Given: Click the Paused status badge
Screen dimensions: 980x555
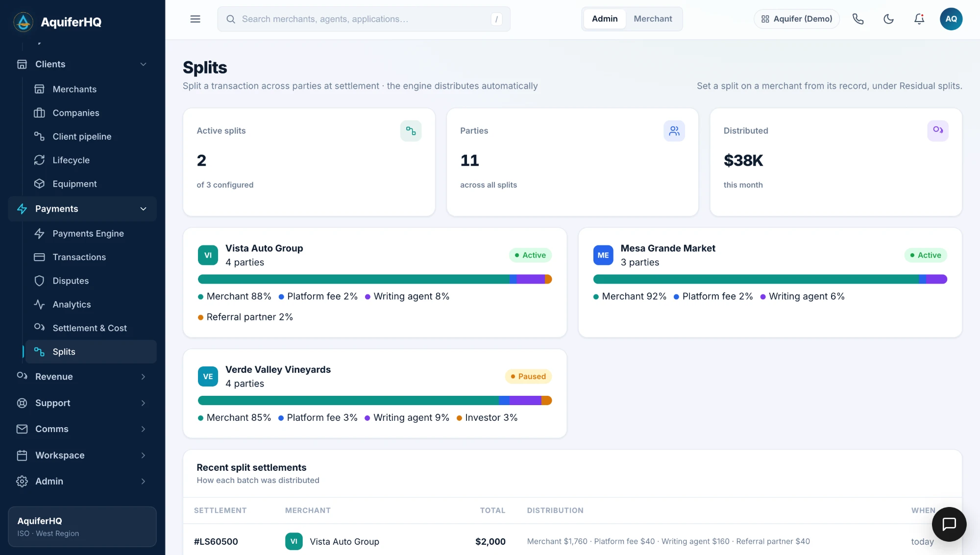Looking at the screenshot, I should point(528,376).
